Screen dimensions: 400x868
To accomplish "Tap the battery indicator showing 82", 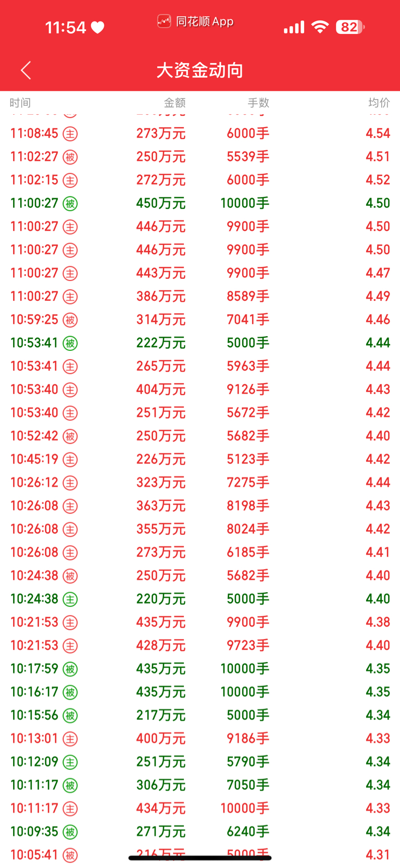I will (350, 27).
